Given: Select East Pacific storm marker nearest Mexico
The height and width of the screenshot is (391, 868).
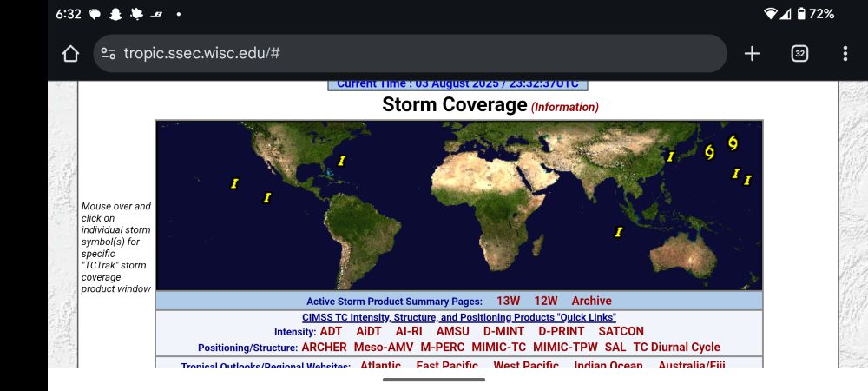Looking at the screenshot, I should 267,197.
